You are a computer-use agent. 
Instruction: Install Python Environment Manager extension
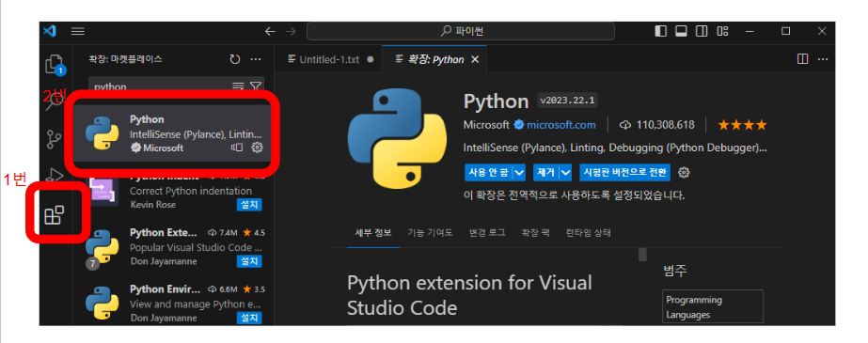tap(249, 319)
